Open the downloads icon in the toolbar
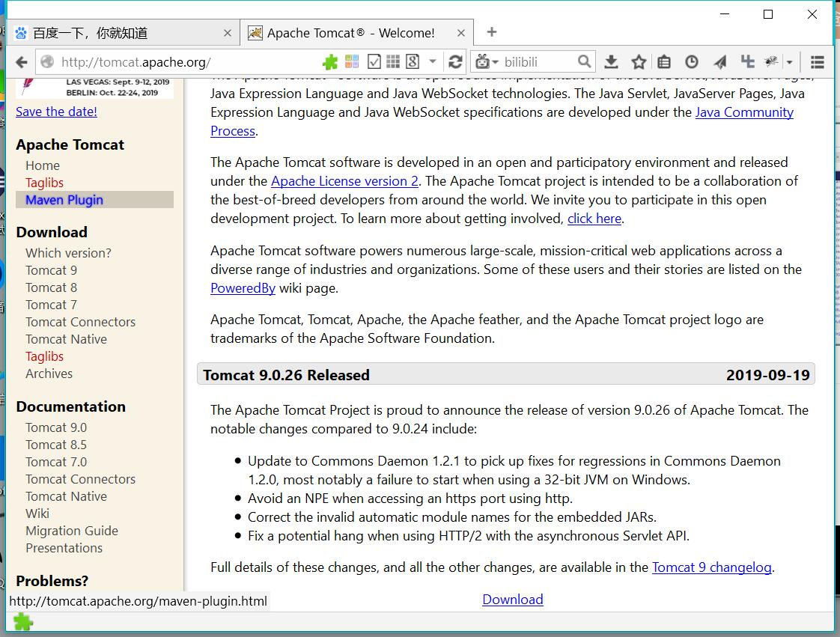The width and height of the screenshot is (840, 637). (x=612, y=61)
